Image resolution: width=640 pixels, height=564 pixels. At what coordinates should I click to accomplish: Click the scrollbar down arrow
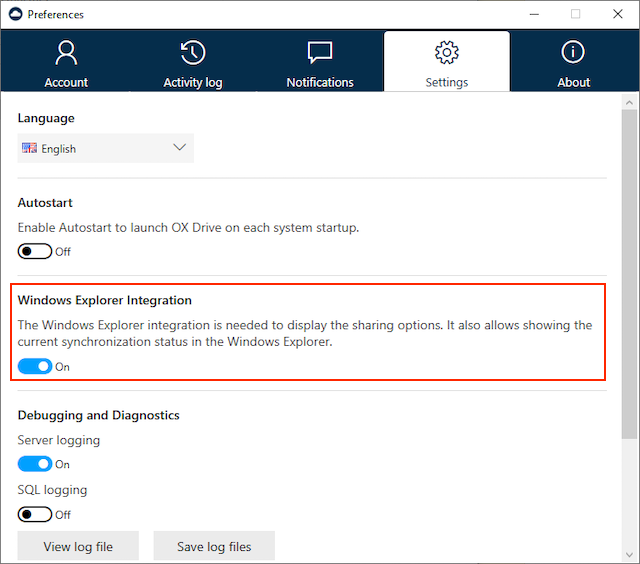pyautogui.click(x=629, y=554)
